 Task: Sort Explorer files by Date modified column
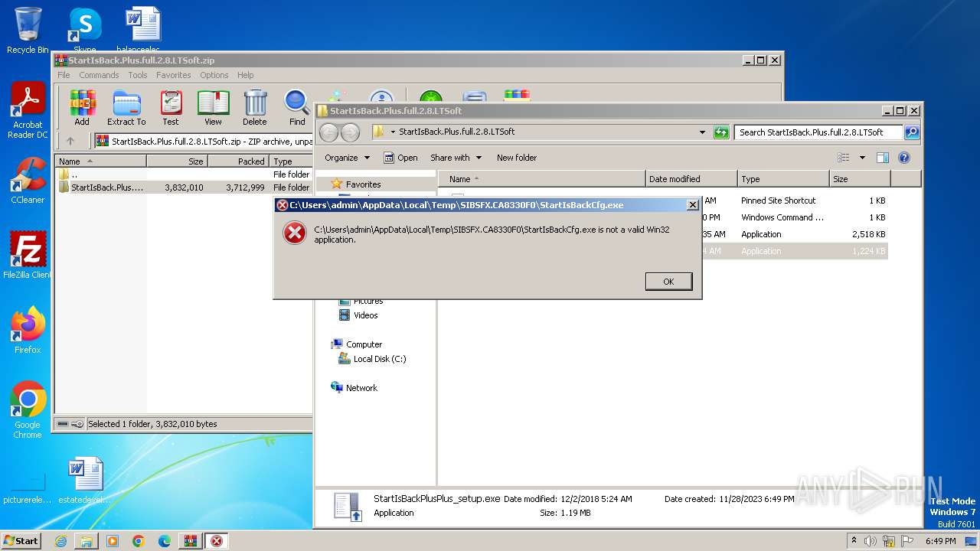pos(691,179)
